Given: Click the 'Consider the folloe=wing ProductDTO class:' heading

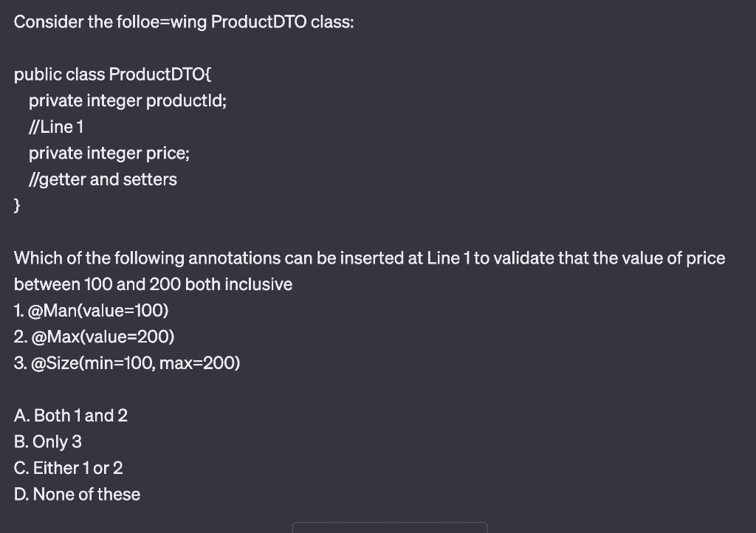Looking at the screenshot, I should [x=184, y=22].
